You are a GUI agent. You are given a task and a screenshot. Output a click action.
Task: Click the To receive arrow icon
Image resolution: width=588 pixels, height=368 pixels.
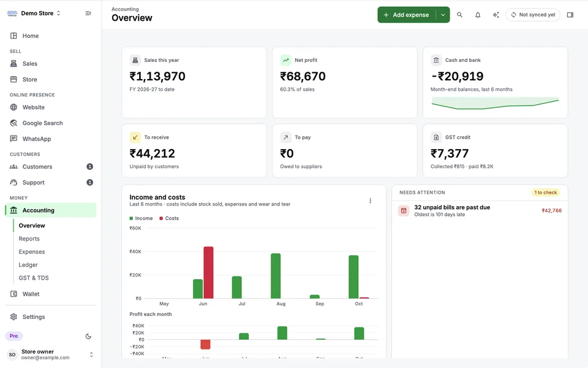coord(135,137)
